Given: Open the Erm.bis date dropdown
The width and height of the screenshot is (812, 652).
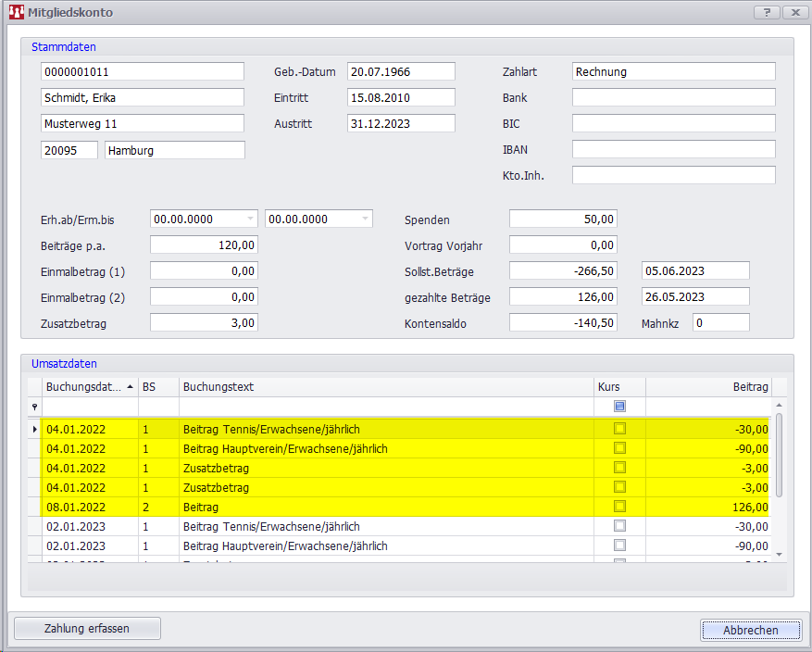Looking at the screenshot, I should click(365, 219).
